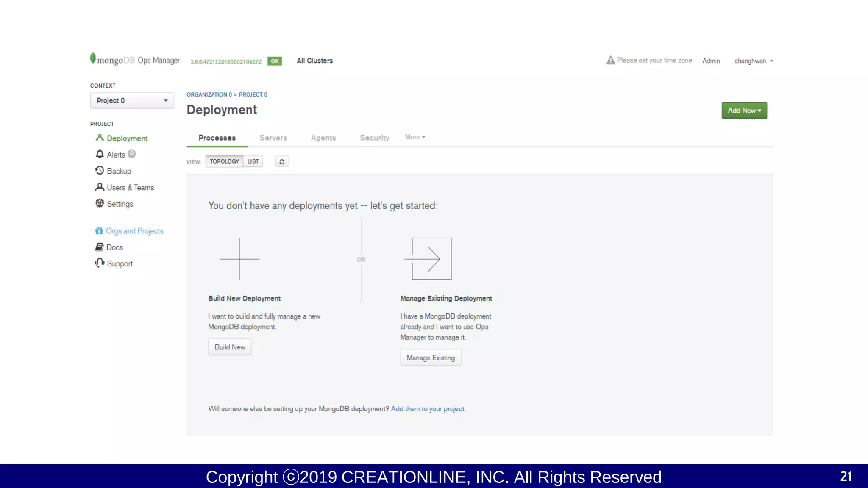This screenshot has height=488, width=868.
Task: Open Users & Teams person icon
Action: (100, 187)
